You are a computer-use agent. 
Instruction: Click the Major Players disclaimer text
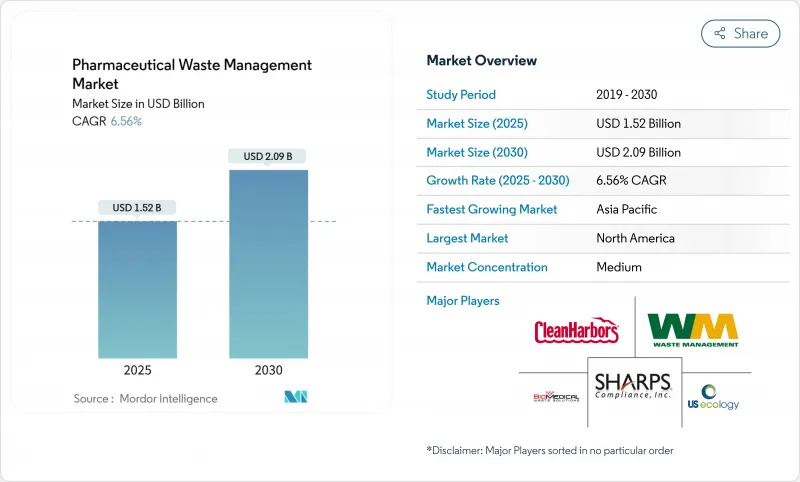click(x=549, y=451)
